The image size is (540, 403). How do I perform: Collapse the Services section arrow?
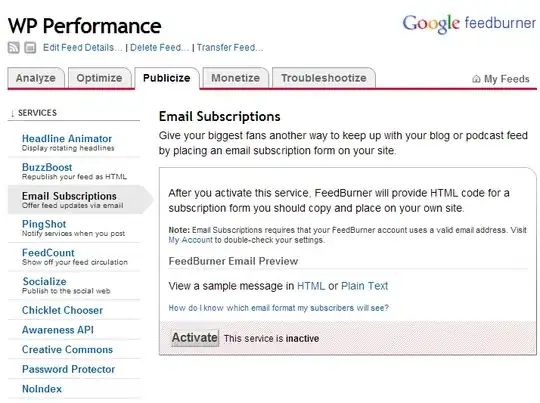(x=12, y=113)
